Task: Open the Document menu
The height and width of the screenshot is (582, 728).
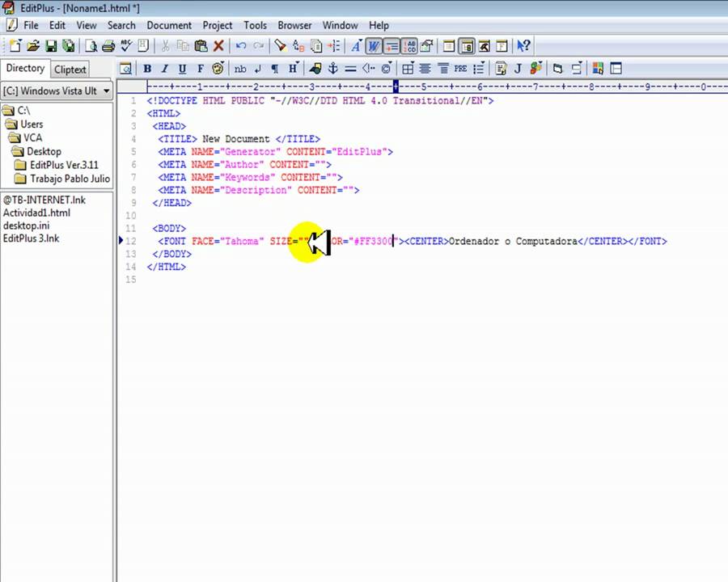Action: pyautogui.click(x=169, y=25)
